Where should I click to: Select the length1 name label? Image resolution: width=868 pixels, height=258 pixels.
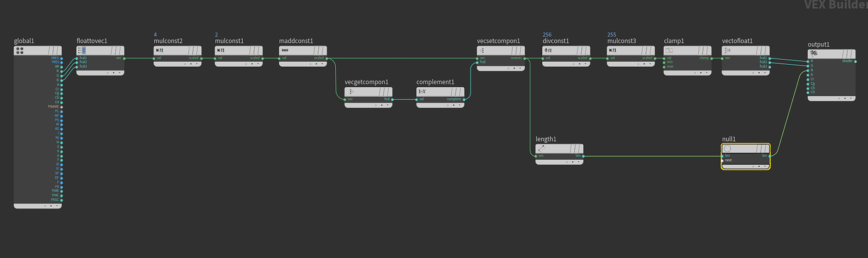(x=546, y=139)
